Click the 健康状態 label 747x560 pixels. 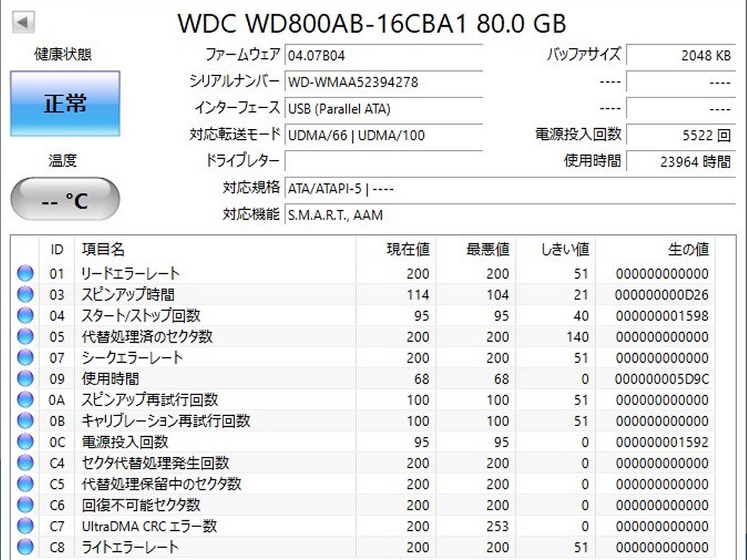63,55
